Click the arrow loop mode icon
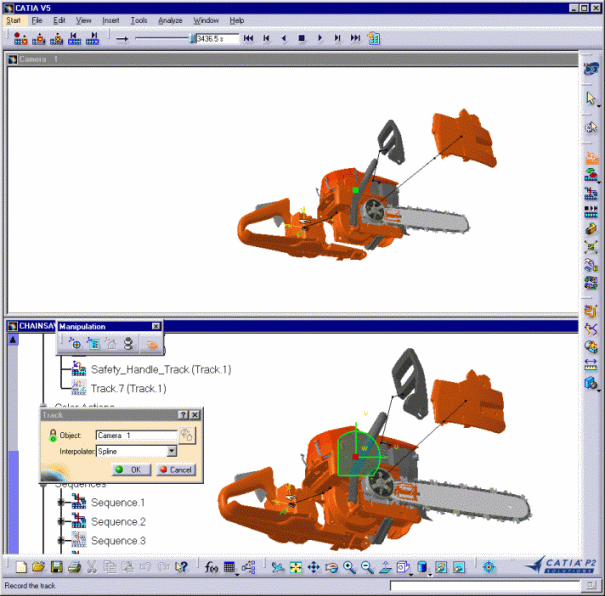This screenshot has width=605, height=596. (x=122, y=39)
